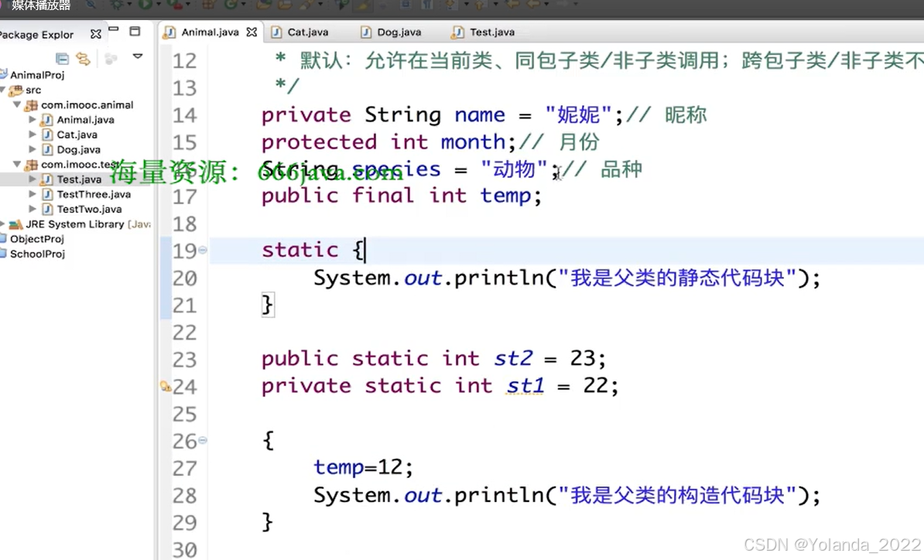Viewport: 924px width, 560px height.
Task: Switch to the Dog.java editor tab
Action: [x=399, y=32]
